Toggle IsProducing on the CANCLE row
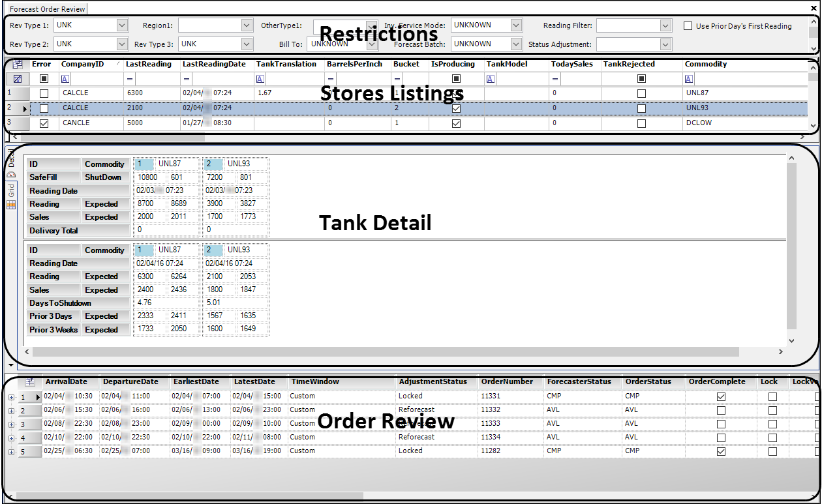The width and height of the screenshot is (822, 504). click(456, 123)
